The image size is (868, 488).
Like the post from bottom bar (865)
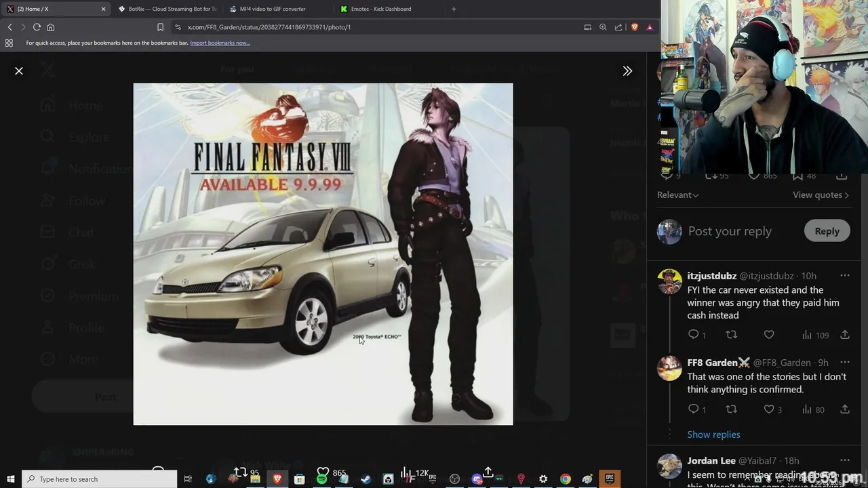[x=331, y=472]
